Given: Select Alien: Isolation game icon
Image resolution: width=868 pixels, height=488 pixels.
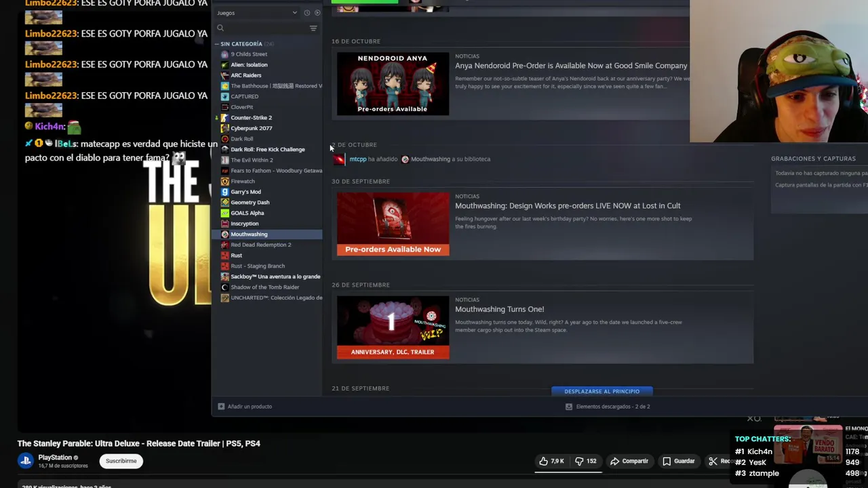Looking at the screenshot, I should (x=225, y=64).
